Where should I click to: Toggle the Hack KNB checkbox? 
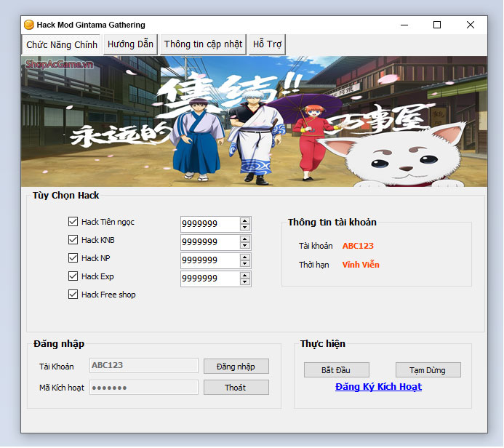[73, 240]
